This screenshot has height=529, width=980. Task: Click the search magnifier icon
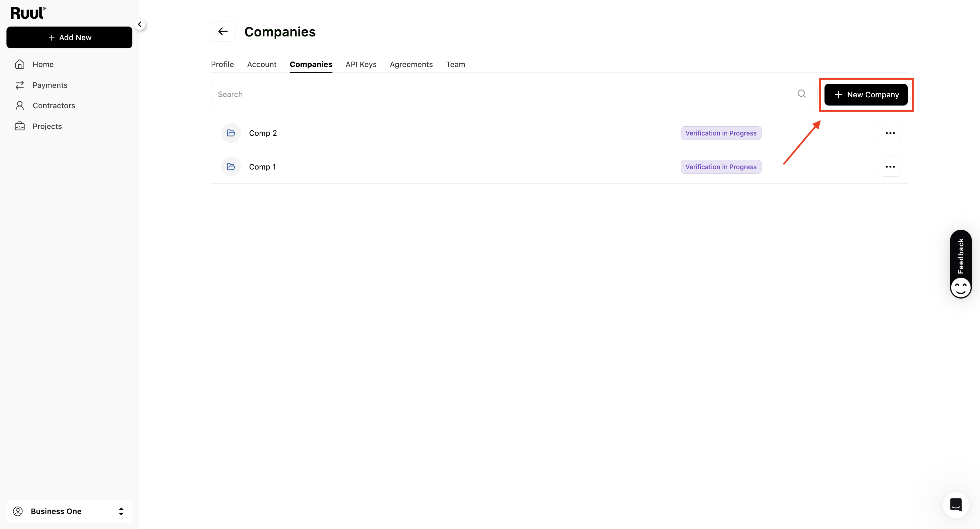tap(801, 94)
